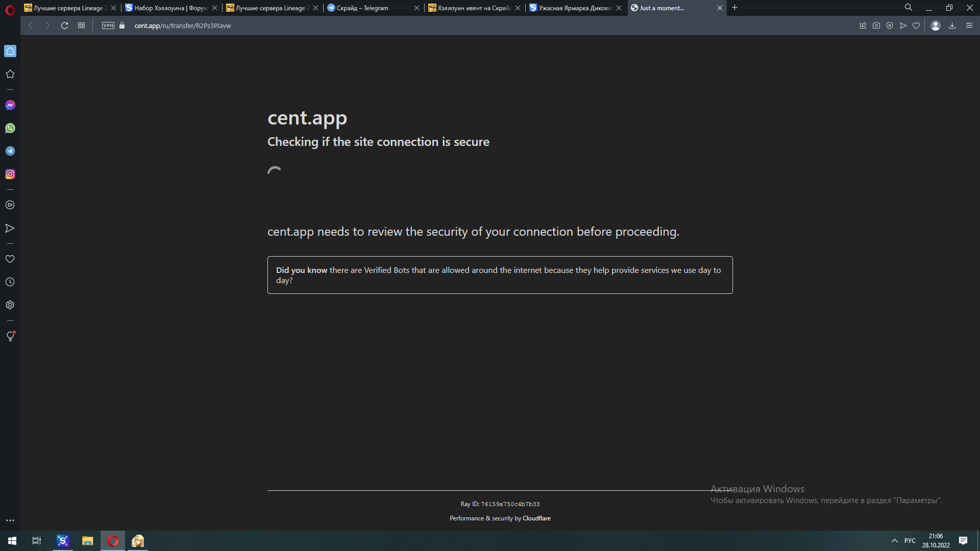
Task: Toggle the ad blocker shield icon
Action: (890, 26)
